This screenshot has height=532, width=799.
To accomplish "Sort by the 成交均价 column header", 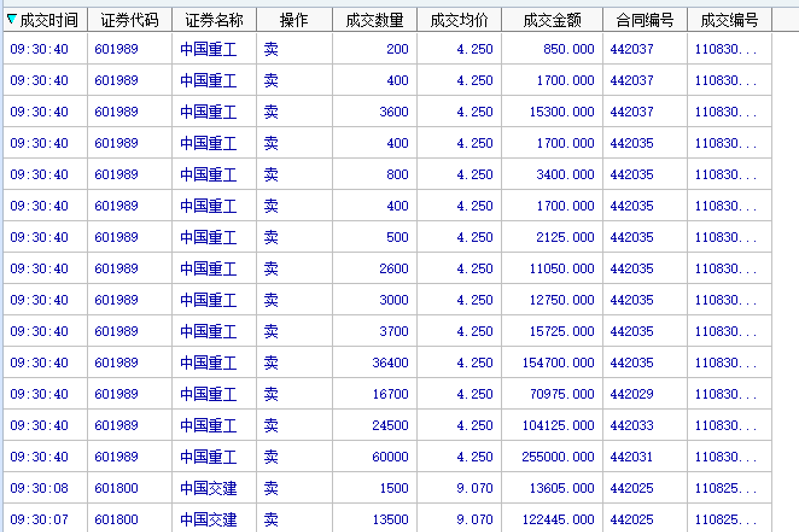I will (x=459, y=21).
